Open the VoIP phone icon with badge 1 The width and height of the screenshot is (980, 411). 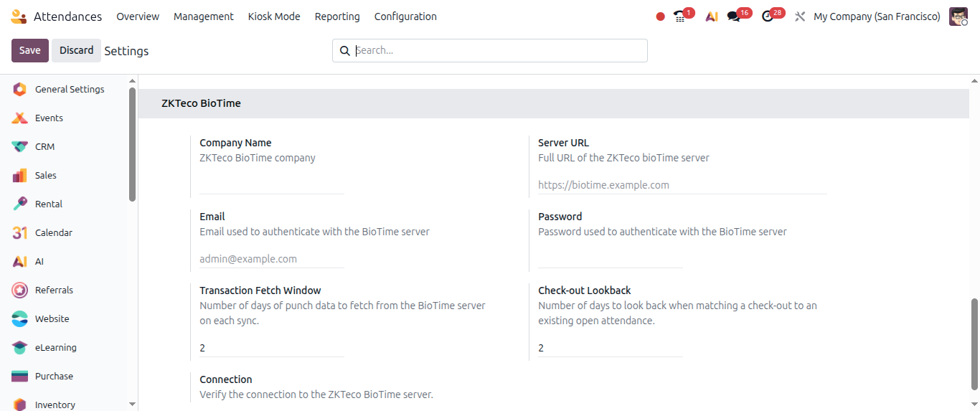tap(679, 16)
